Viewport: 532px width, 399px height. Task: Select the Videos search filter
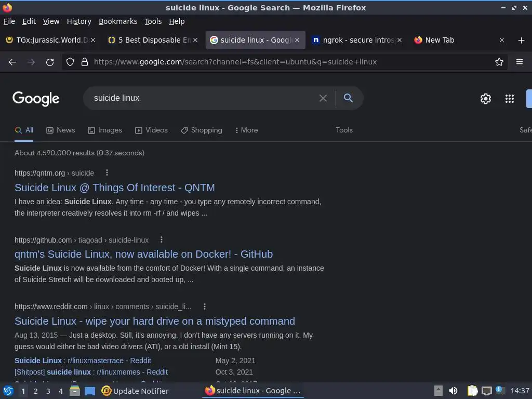click(x=151, y=130)
